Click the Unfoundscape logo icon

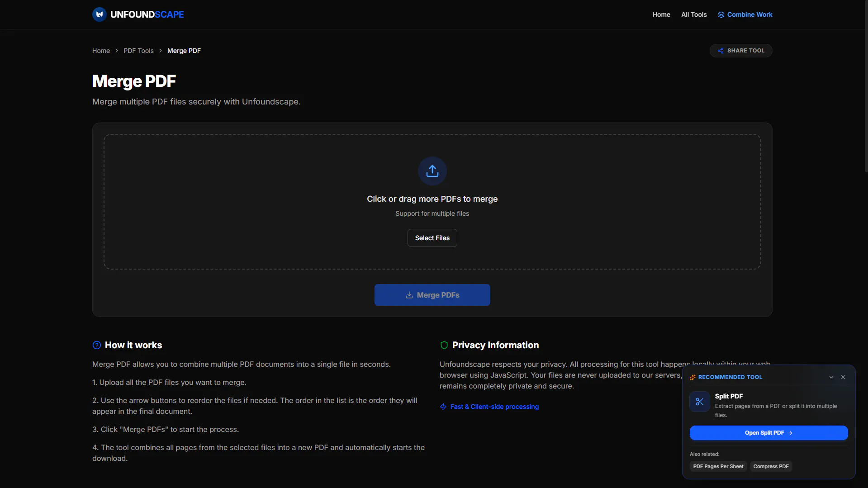click(x=100, y=14)
